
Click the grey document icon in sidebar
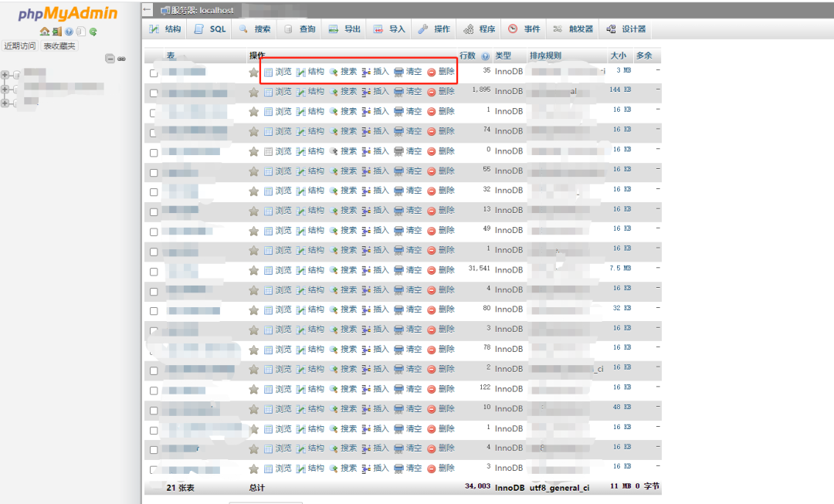(81, 32)
